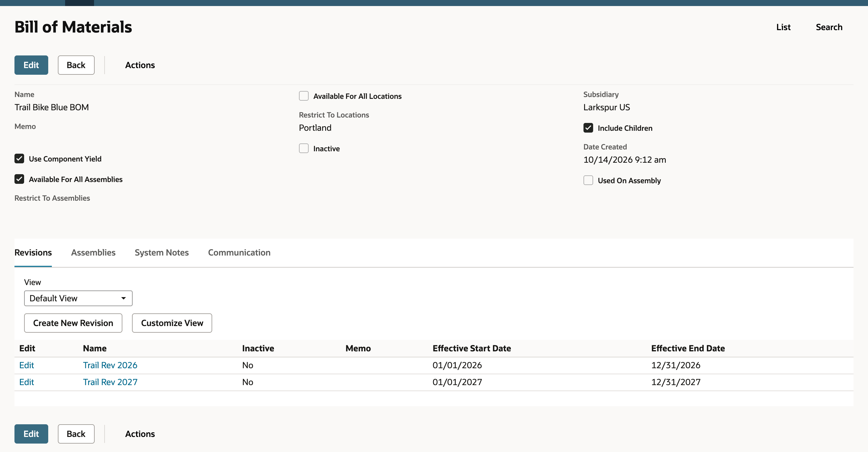This screenshot has height=452, width=868.
Task: Click the top Edit button
Action: pos(31,65)
